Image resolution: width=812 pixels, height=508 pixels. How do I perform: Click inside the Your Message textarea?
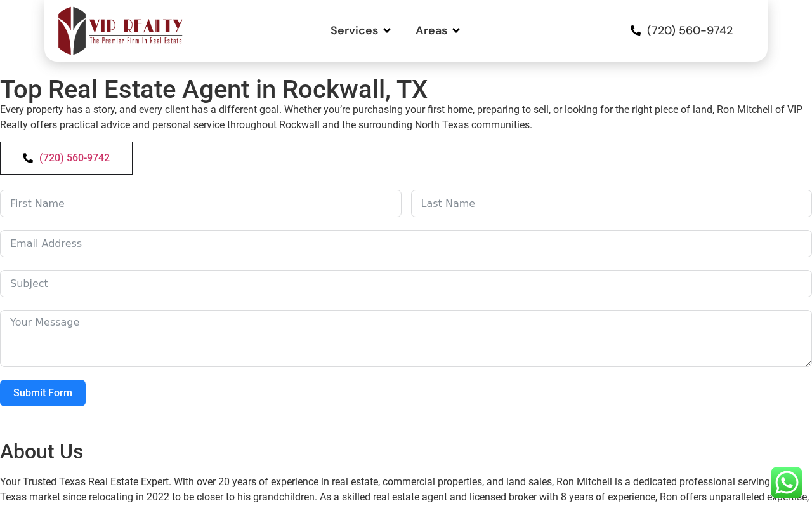pyautogui.click(x=406, y=338)
